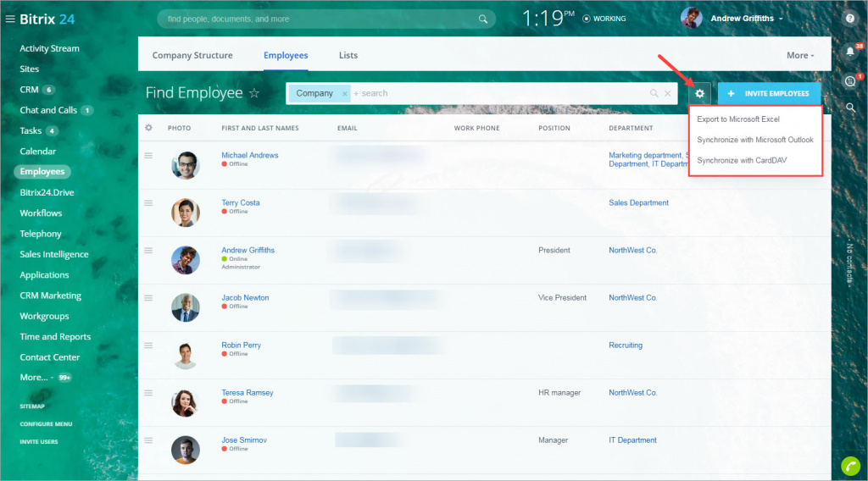Click Andrew Griffiths avatar in header
868x481 pixels.
tap(692, 19)
